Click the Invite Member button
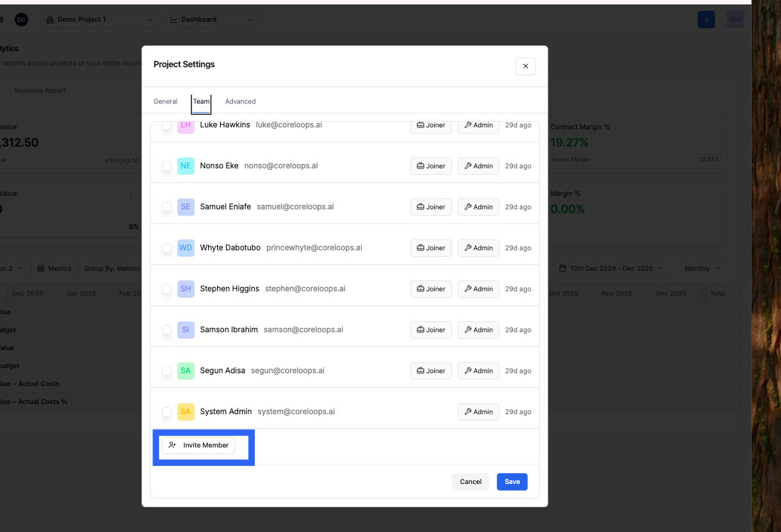 (198, 445)
